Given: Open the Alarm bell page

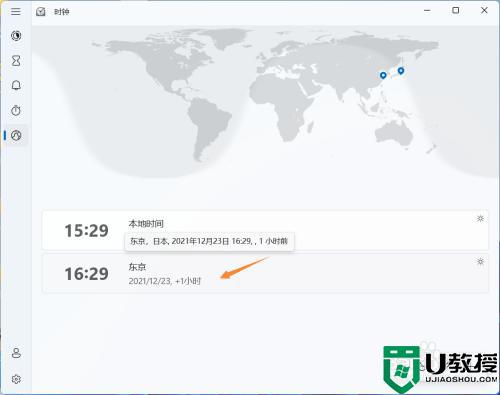Looking at the screenshot, I should pyautogui.click(x=16, y=86).
